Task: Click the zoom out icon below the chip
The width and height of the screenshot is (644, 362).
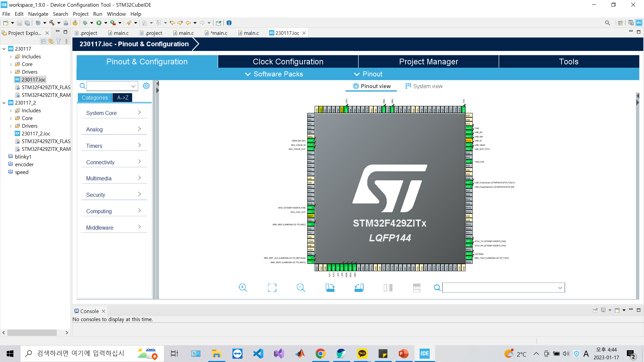Action: coord(301,288)
